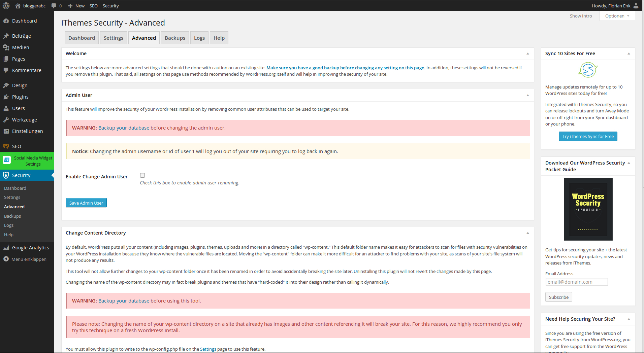Click the Dashboard gauge icon in sidebar

click(6, 21)
